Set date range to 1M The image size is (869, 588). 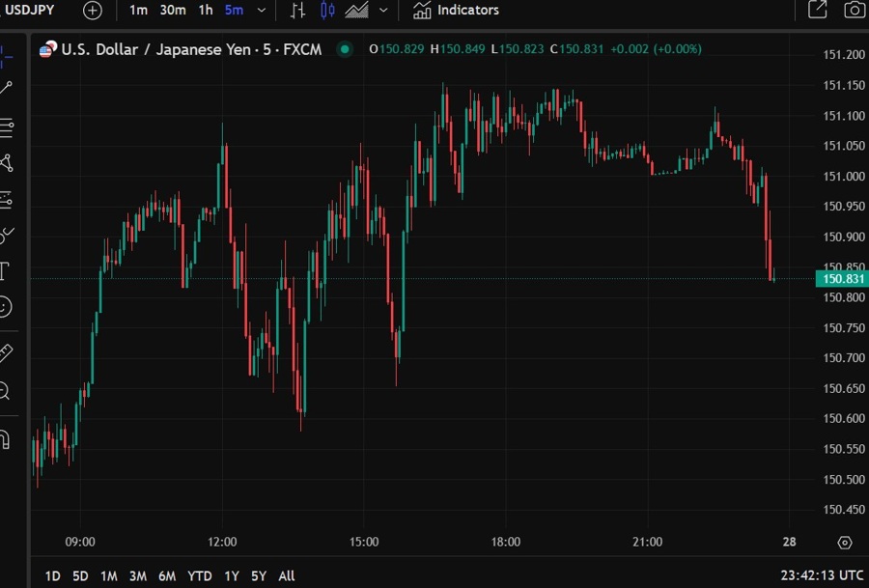109,575
